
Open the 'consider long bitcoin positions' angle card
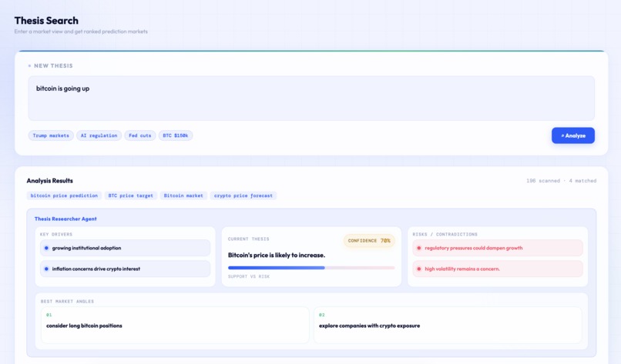(175, 325)
